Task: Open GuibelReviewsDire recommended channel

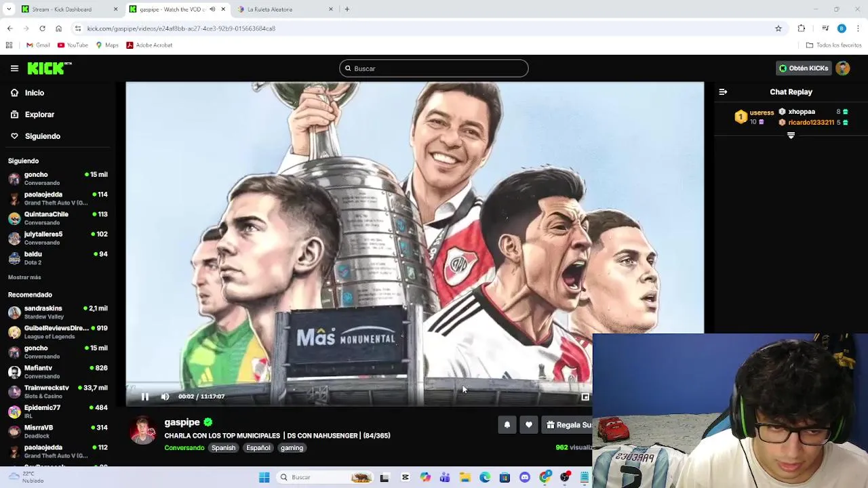Action: coord(58,332)
